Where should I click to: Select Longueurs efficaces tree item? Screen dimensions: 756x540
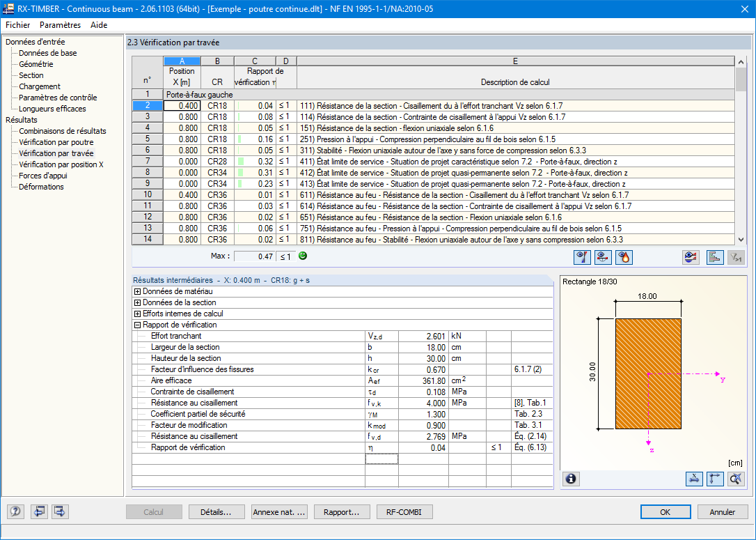(52, 109)
